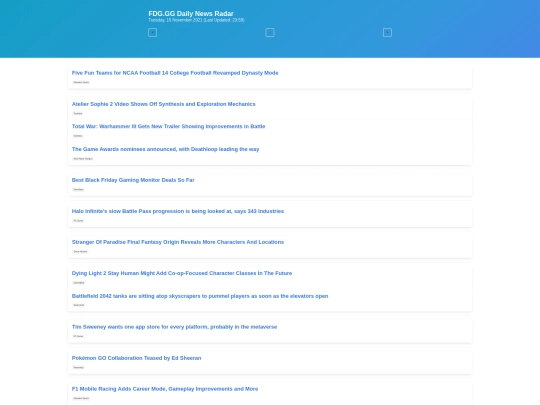This screenshot has width=540, height=405.
Task: Open Stranger Of Paradise Final Fantasy Origin article
Action: (x=178, y=242)
